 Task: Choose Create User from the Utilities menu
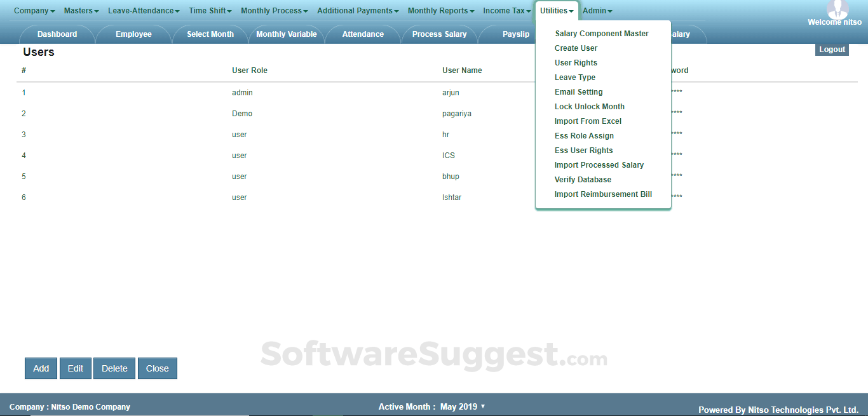pyautogui.click(x=576, y=48)
